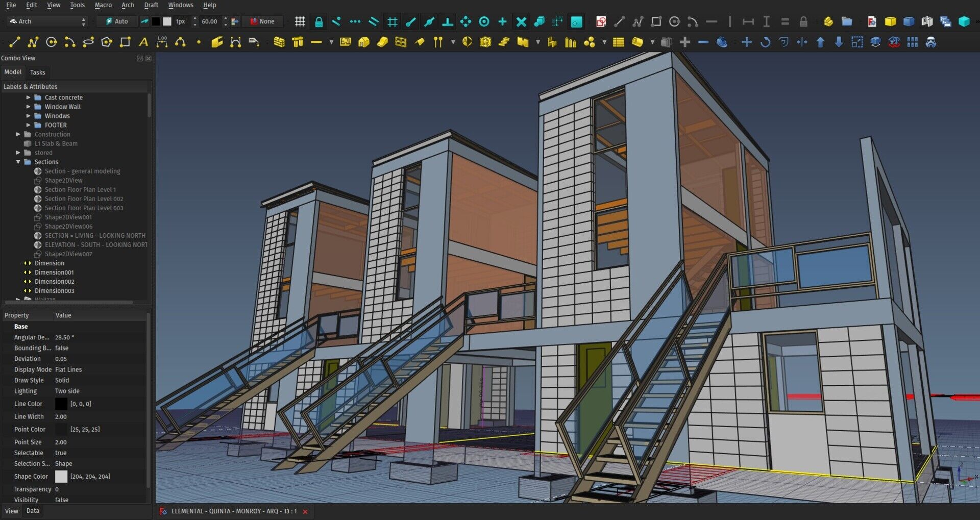Screen dimensions: 980x520
Task: Select the Arch Stairs tool
Action: click(504, 42)
